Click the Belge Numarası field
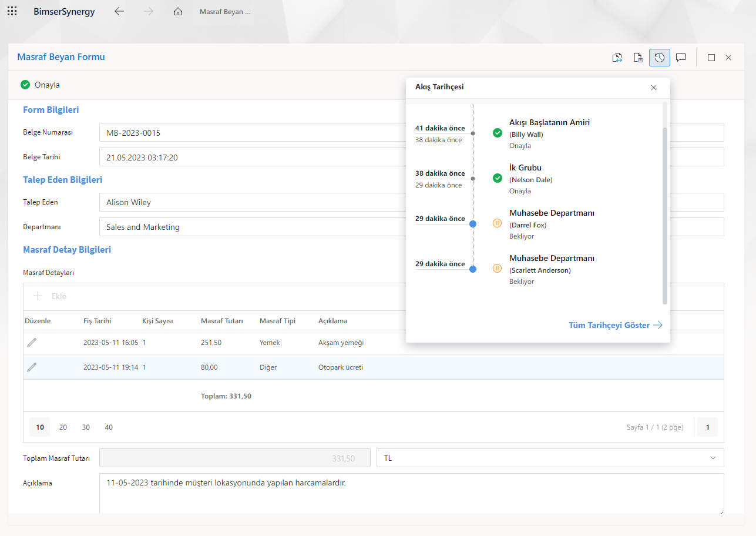Image resolution: width=756 pixels, height=536 pixels. (x=412, y=132)
